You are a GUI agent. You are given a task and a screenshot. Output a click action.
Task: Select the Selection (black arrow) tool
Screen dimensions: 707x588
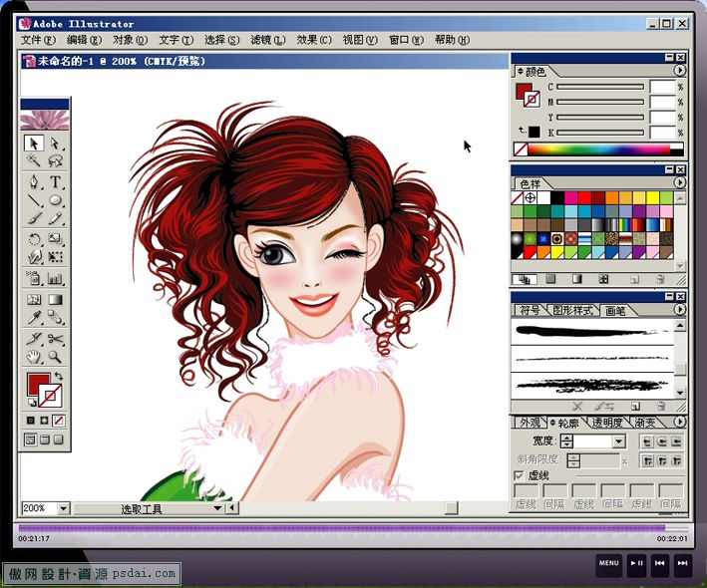coord(34,144)
